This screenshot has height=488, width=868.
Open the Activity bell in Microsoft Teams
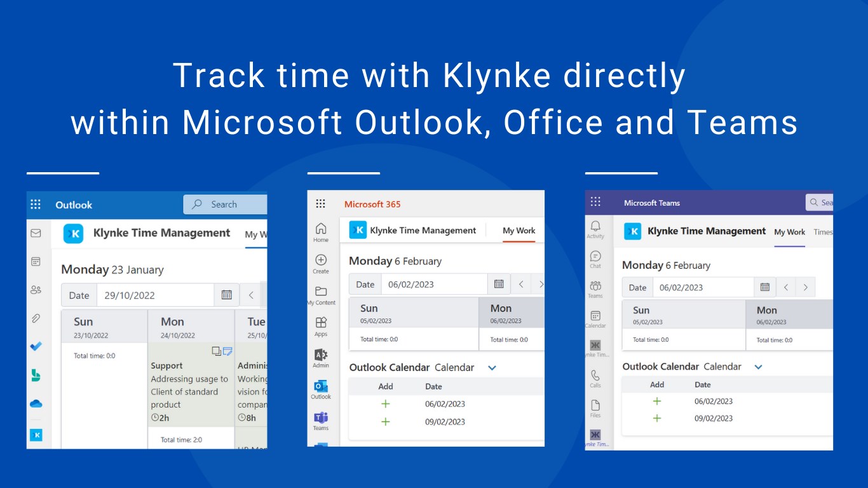pos(595,229)
